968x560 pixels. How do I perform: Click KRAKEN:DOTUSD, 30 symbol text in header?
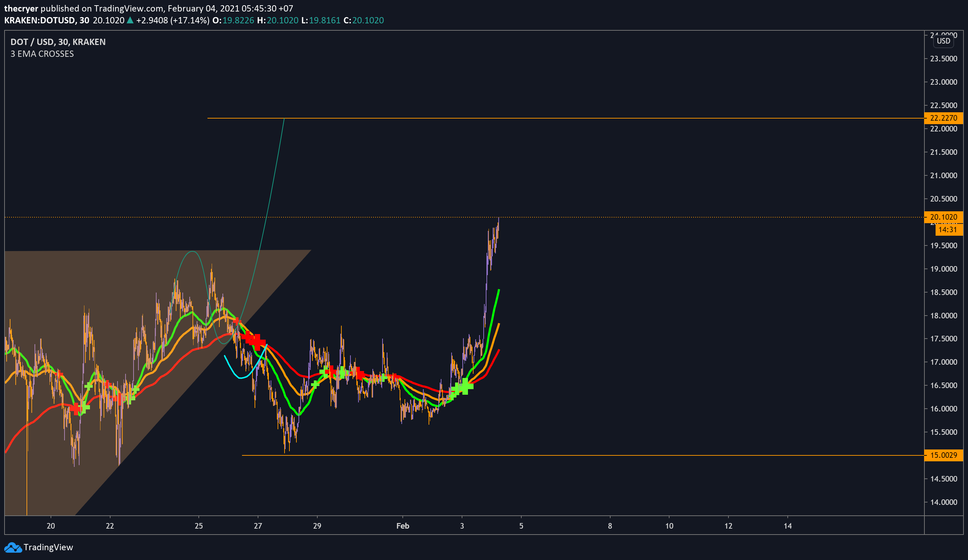[x=46, y=20]
